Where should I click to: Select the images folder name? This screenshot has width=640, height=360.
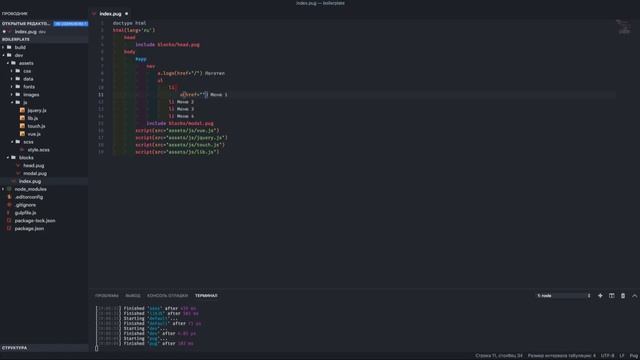[x=31, y=94]
